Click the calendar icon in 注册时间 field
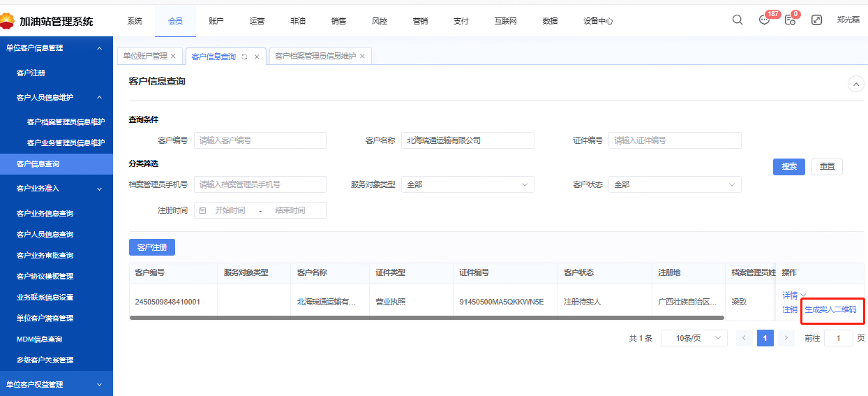Viewport: 868px width, 396px height. coord(203,210)
